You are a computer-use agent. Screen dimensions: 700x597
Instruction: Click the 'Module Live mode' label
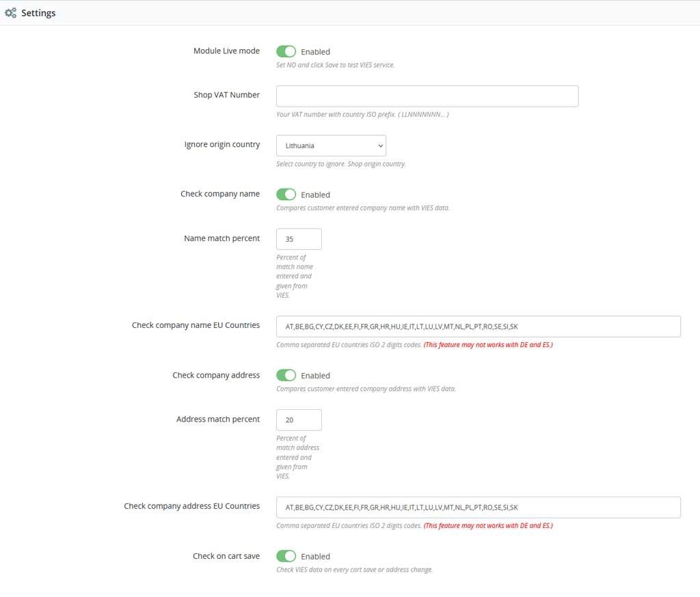226,51
